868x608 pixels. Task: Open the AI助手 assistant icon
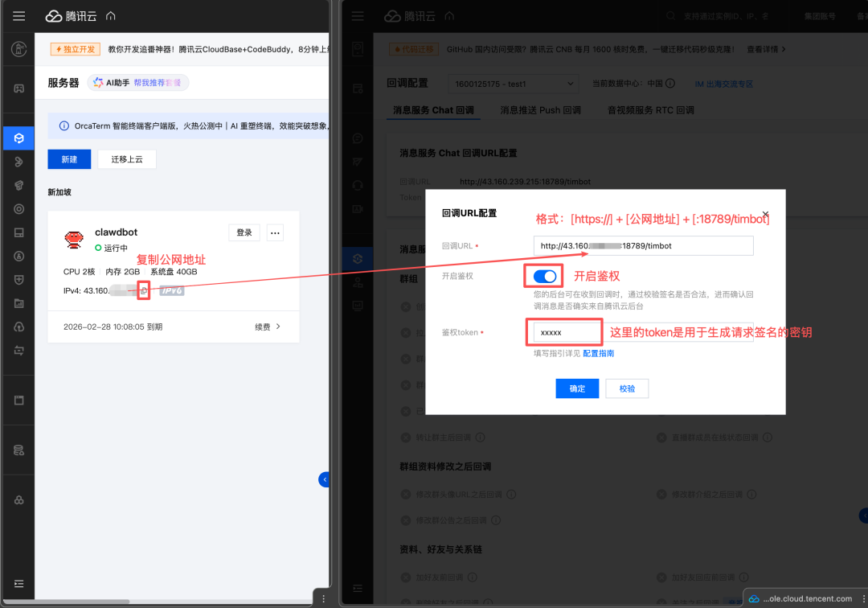pos(96,83)
